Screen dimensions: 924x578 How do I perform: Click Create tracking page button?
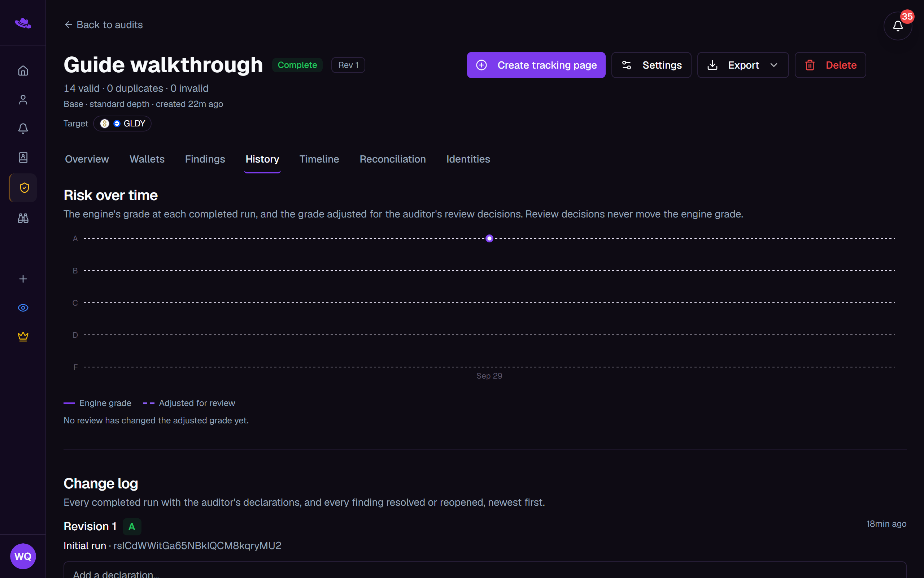(536, 65)
